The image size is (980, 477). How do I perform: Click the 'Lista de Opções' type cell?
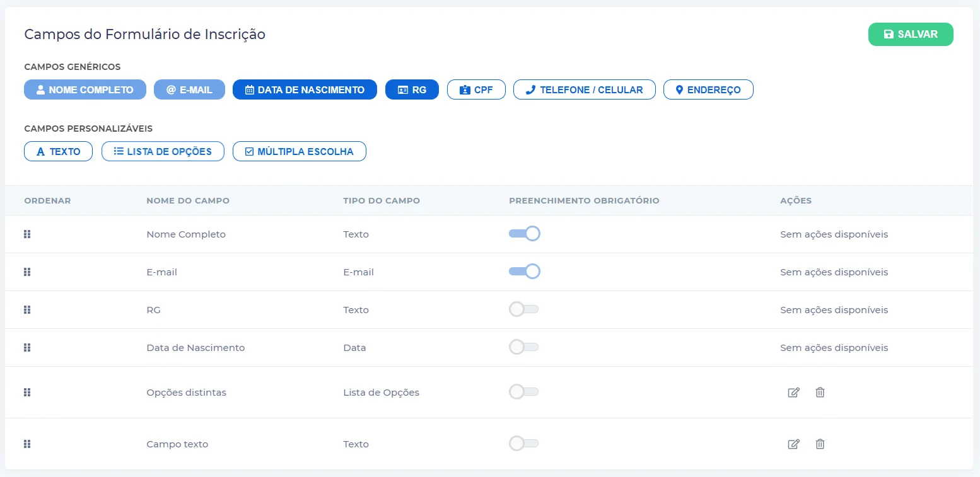(x=381, y=393)
